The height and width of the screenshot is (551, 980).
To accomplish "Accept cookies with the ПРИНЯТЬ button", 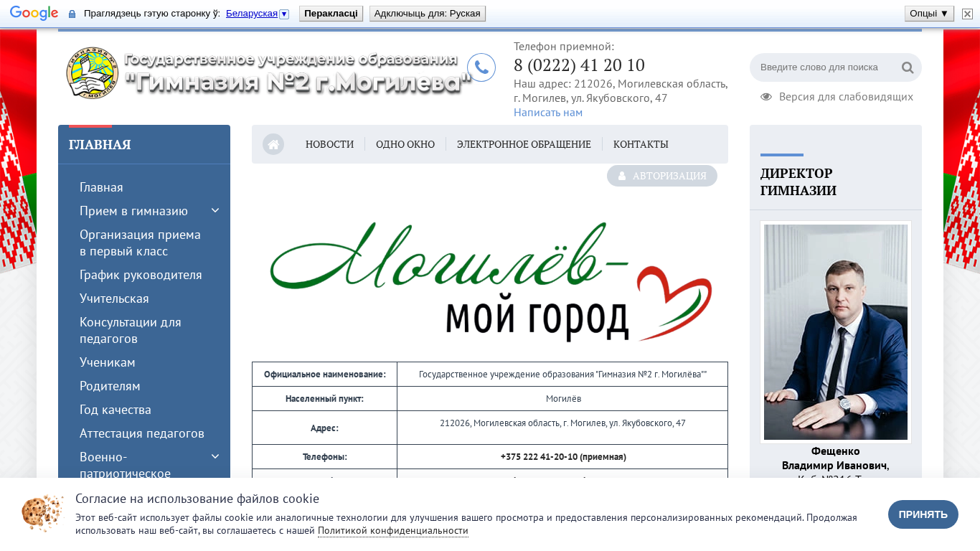I will pyautogui.click(x=923, y=514).
